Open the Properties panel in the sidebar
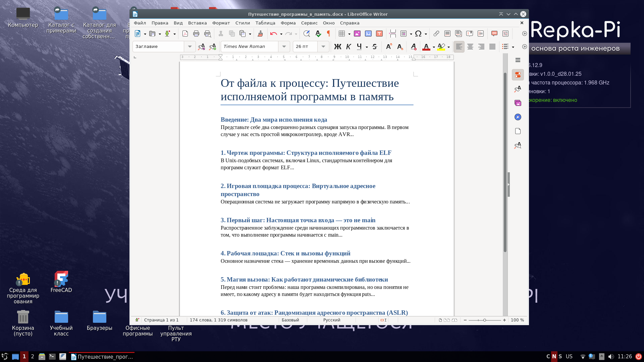Image resolution: width=644 pixels, height=362 pixels. pos(518,75)
